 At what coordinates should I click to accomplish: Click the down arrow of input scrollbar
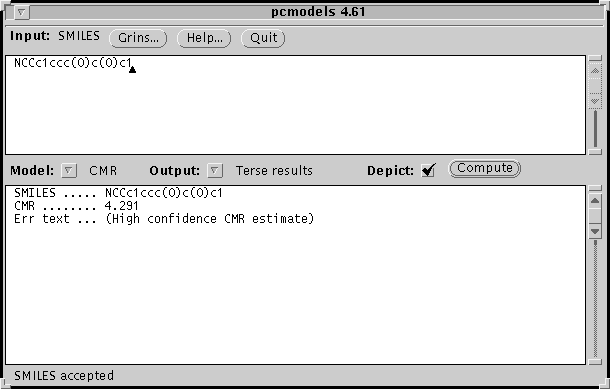(x=595, y=101)
